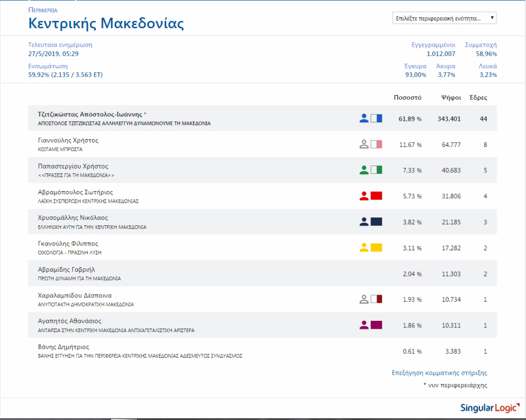Open 'Επεξήγηση κομματικής στήριξης' link

444,373
